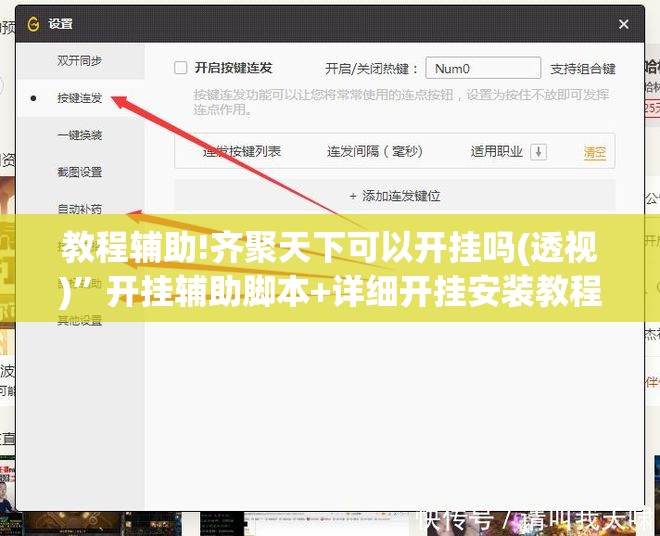The height and width of the screenshot is (536, 660).
Task: Open the 双开同步 settings tab
Action: 80,61
